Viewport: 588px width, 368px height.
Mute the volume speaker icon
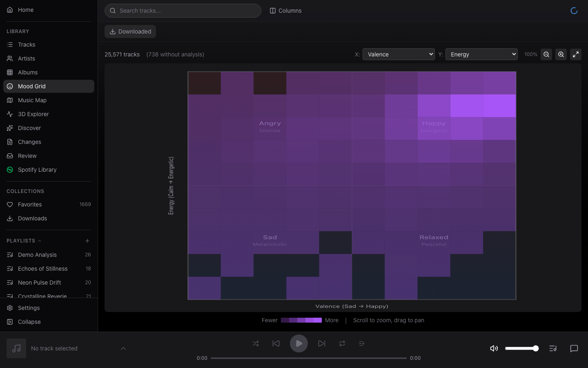[x=494, y=348]
